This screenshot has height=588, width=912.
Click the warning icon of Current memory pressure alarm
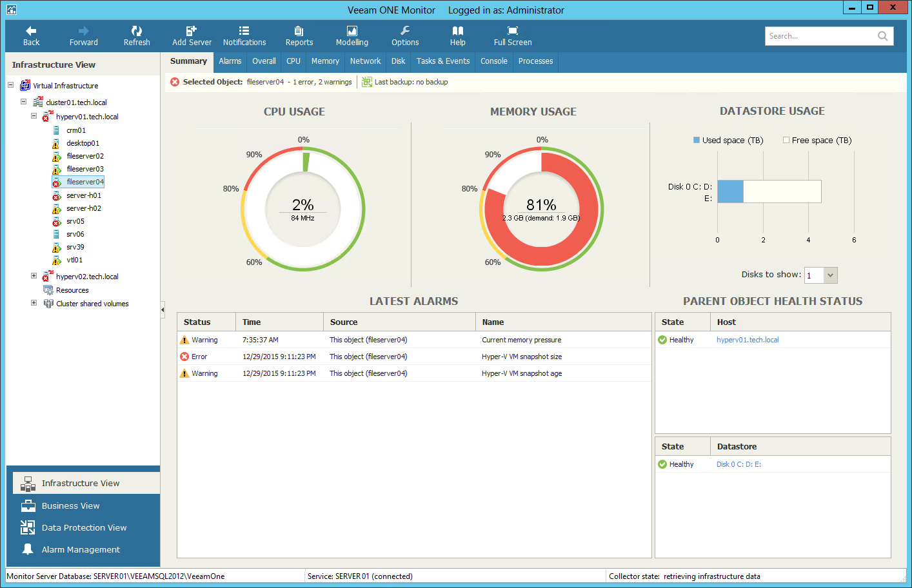click(184, 340)
